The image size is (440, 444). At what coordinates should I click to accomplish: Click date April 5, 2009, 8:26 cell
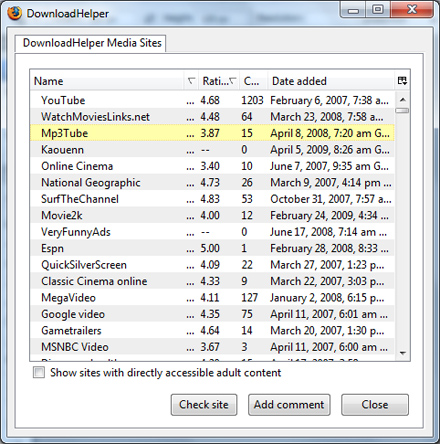tap(330, 149)
